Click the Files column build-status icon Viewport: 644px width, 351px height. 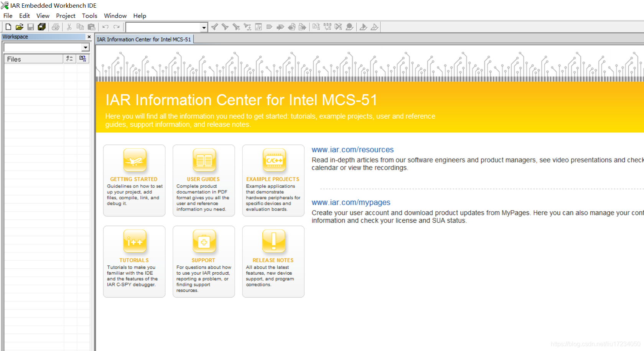point(82,59)
